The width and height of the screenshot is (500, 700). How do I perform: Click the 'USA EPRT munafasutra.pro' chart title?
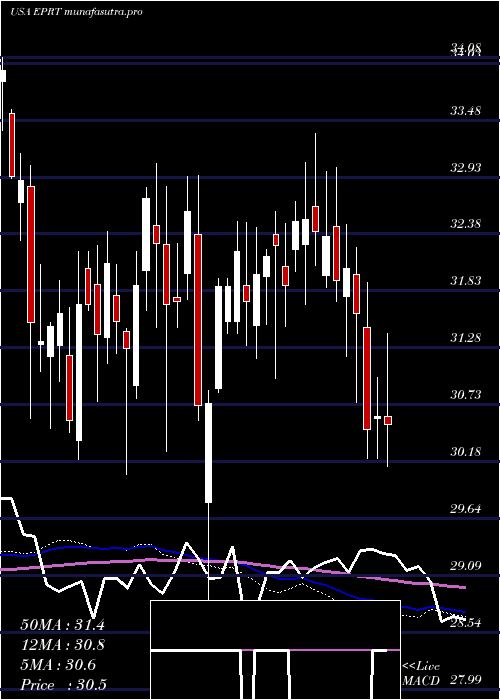(76, 12)
